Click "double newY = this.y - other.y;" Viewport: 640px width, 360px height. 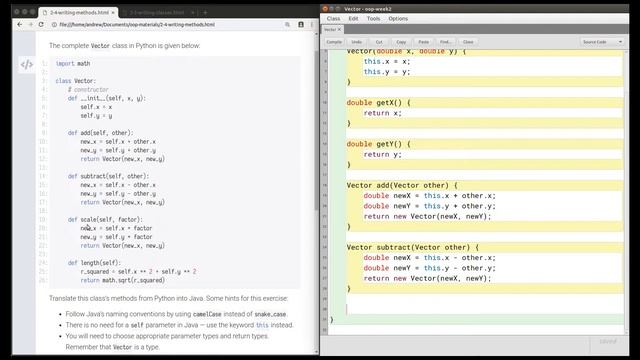click(429, 268)
